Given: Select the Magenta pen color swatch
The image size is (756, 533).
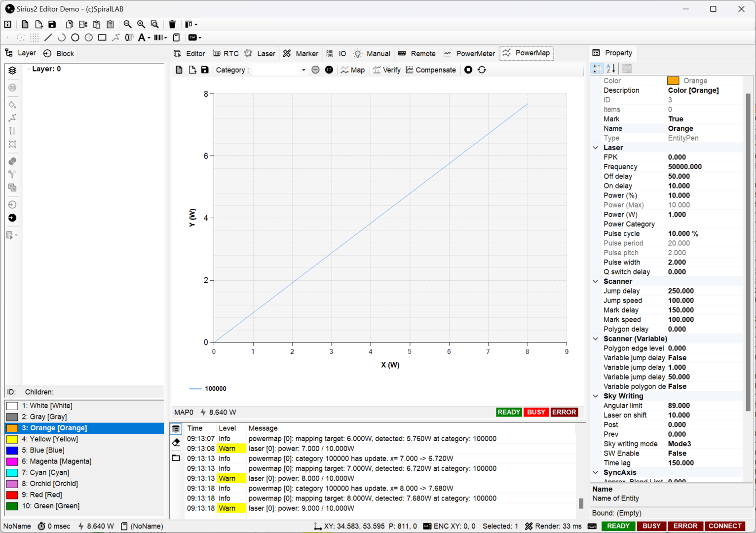Looking at the screenshot, I should pyautogui.click(x=12, y=461).
